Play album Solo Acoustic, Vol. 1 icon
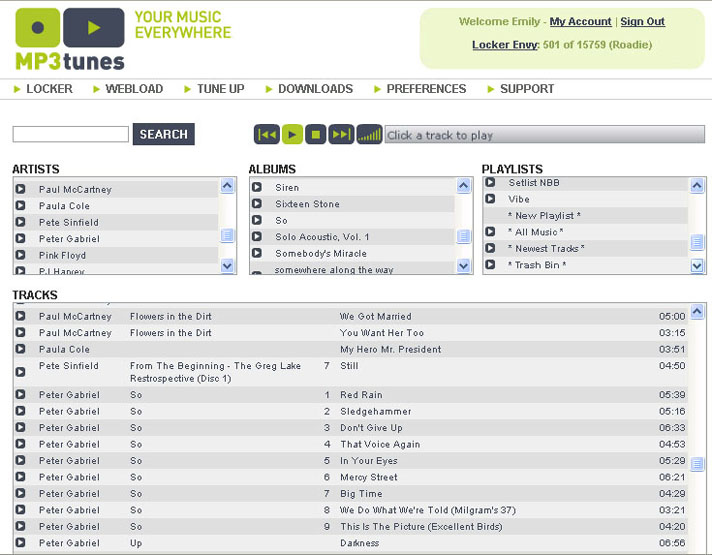 tap(257, 236)
